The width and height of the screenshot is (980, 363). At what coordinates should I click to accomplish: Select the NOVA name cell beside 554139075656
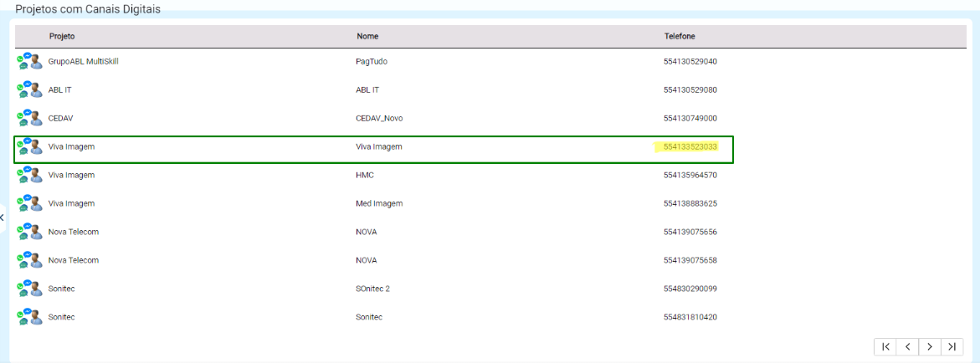click(367, 232)
